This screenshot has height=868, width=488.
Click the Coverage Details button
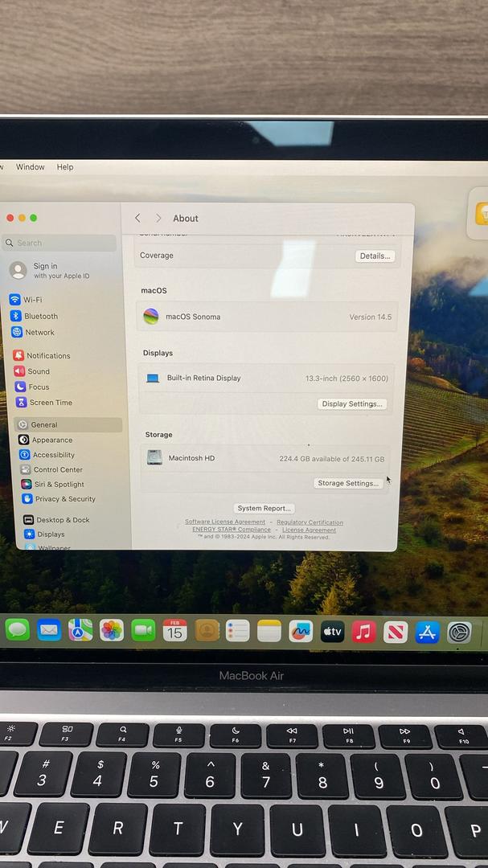[x=375, y=256]
